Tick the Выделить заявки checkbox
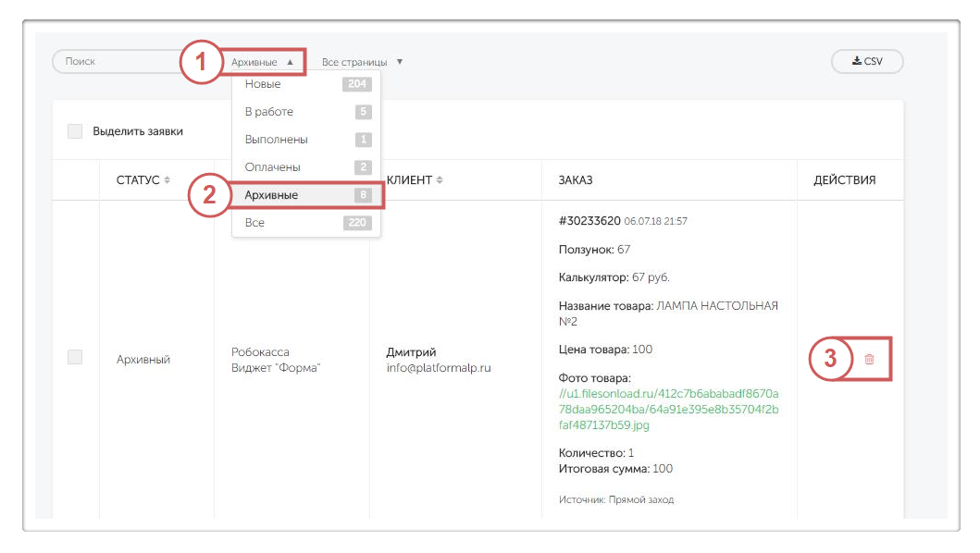 75,131
